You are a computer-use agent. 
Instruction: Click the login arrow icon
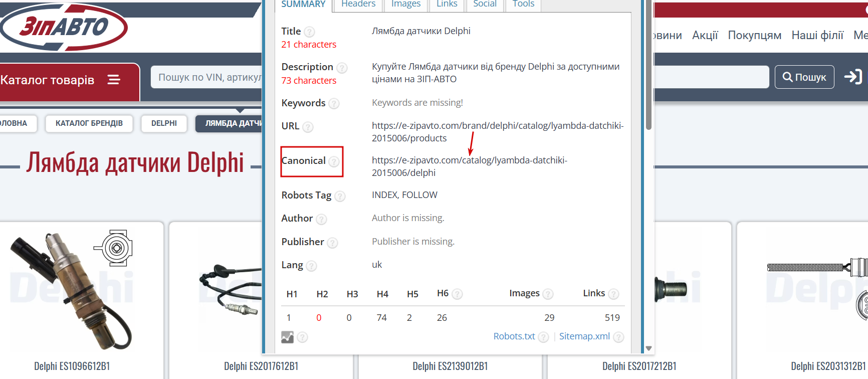click(853, 77)
